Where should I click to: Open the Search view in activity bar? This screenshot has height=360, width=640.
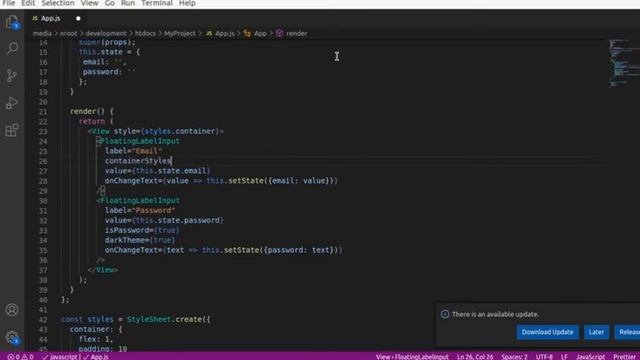[12, 48]
